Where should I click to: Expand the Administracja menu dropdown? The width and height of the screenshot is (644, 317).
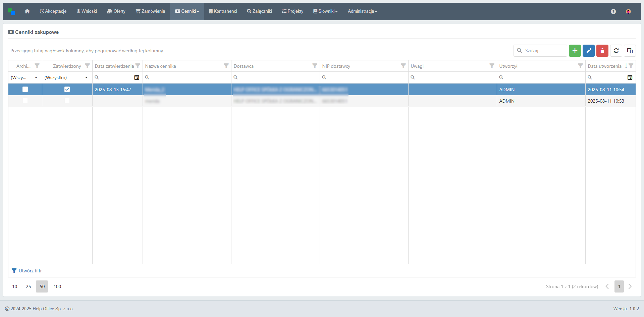click(362, 11)
